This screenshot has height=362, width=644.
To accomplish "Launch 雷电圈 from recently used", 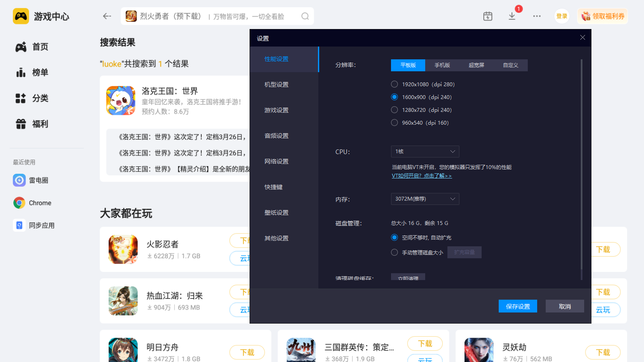I will tap(30, 181).
